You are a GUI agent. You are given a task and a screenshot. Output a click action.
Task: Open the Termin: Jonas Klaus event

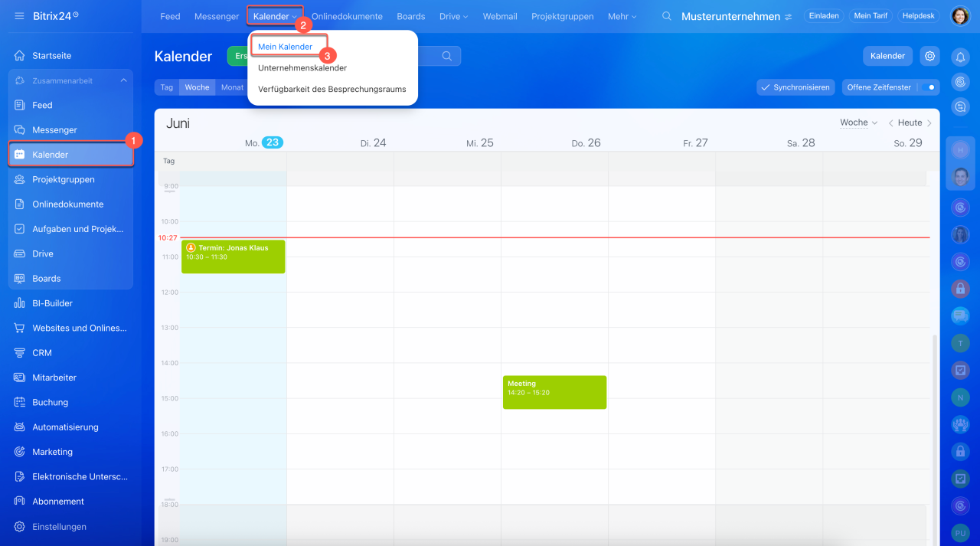point(233,257)
